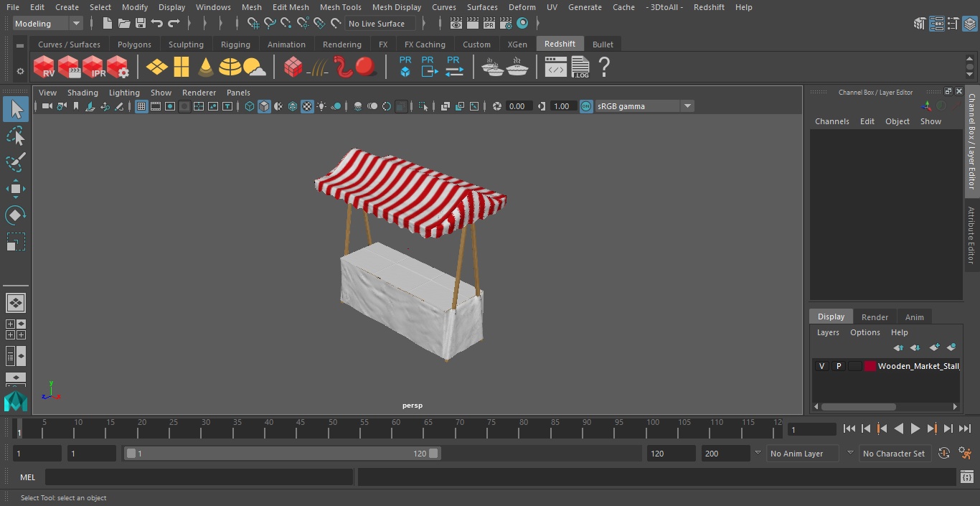Click the layer color swatch for Wooden_Market_Stall
Image resolution: width=980 pixels, height=506 pixels.
pyautogui.click(x=870, y=366)
